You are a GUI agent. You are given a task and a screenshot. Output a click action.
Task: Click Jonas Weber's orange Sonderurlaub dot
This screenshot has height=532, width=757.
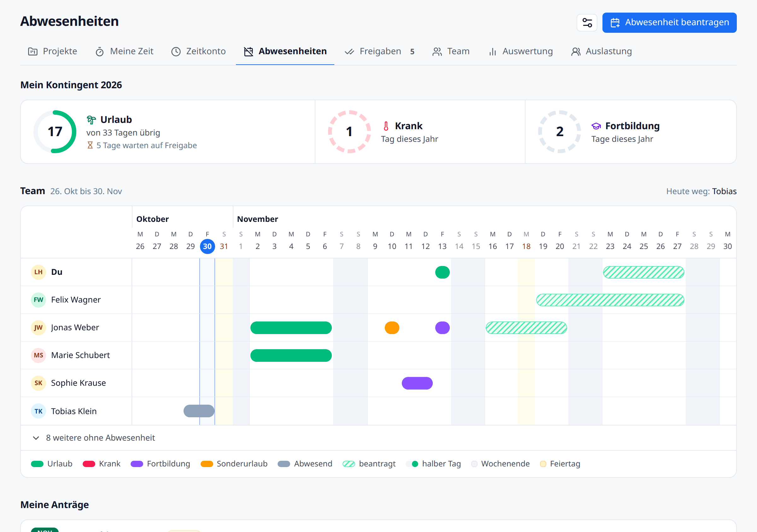click(392, 328)
